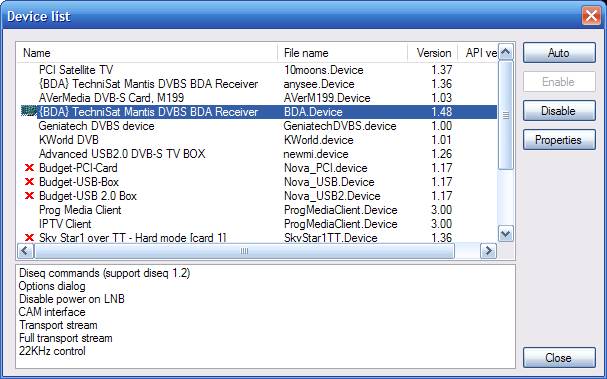Screen dimensions: 607x379
Task: Click the Nova_USB2.Device file name
Action: pyautogui.click(x=332, y=196)
